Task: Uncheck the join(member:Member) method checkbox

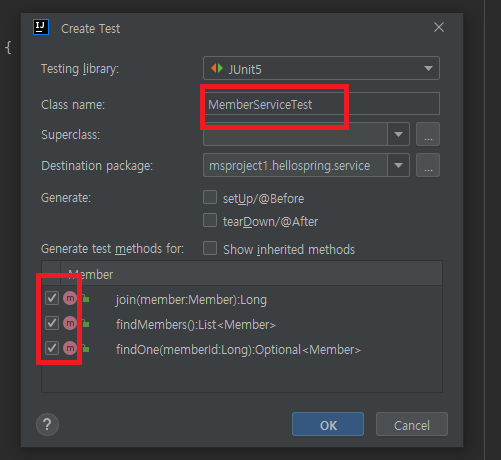Action: point(52,298)
